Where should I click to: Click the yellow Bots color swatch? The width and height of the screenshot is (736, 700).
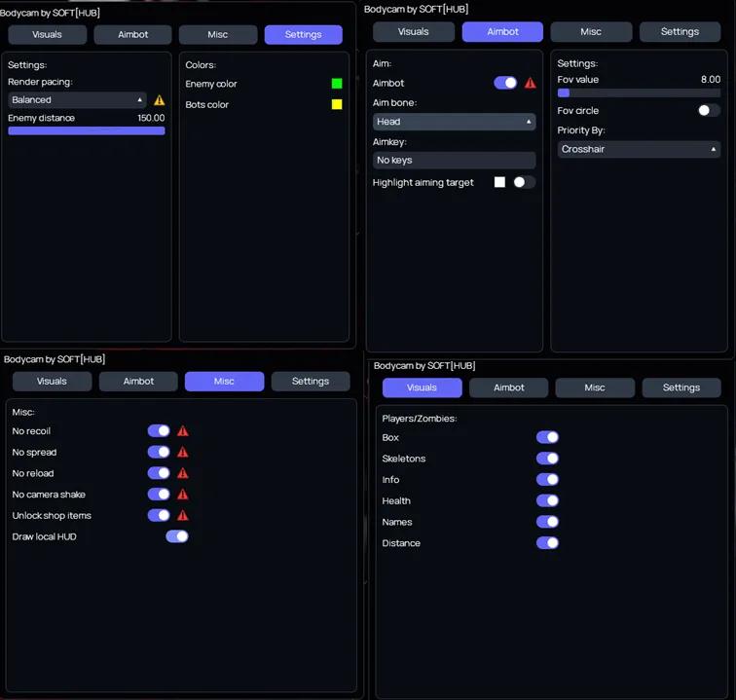tap(337, 104)
